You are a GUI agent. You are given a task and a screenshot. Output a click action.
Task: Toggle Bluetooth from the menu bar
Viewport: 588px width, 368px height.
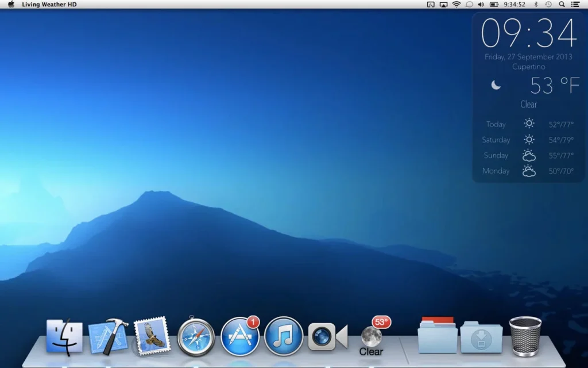pos(536,5)
